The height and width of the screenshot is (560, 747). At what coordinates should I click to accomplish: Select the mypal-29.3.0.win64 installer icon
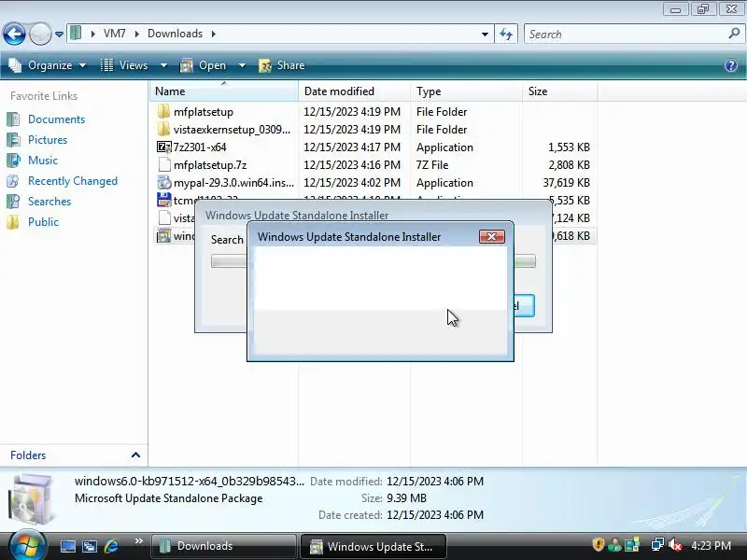pyautogui.click(x=164, y=182)
